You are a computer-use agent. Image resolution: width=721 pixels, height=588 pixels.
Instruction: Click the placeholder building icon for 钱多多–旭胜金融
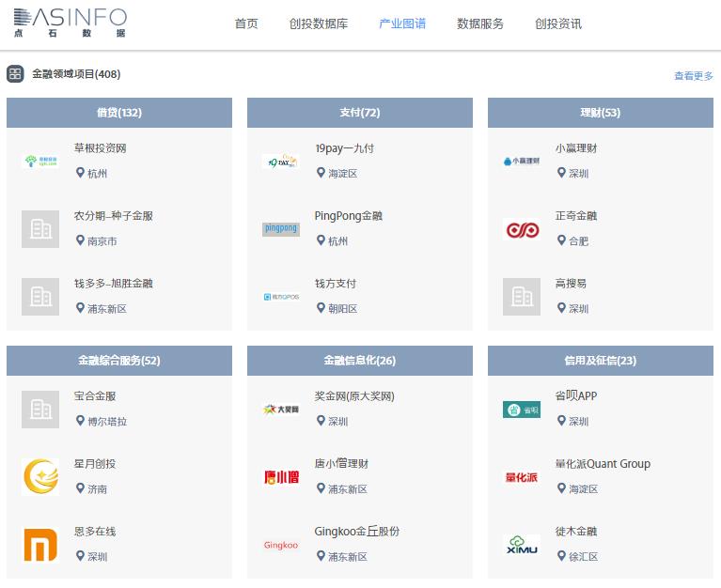tap(40, 296)
